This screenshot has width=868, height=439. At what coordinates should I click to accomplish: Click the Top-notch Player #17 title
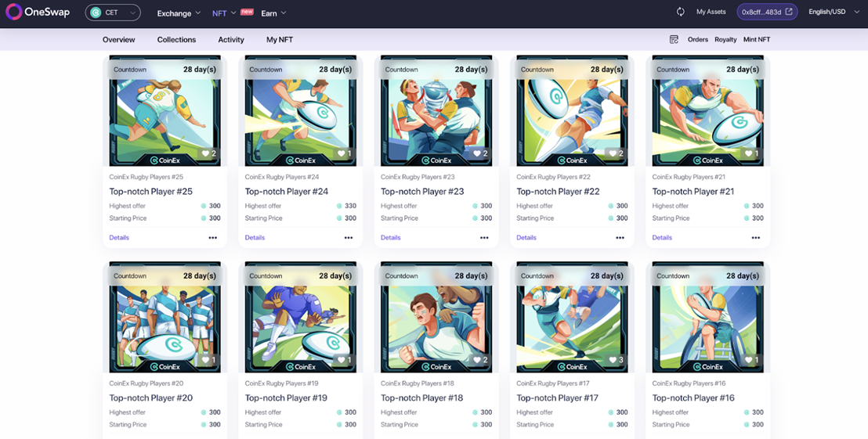click(x=557, y=398)
